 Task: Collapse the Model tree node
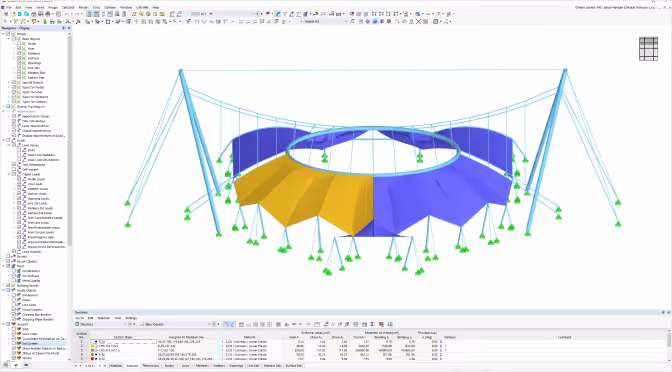coord(3,34)
